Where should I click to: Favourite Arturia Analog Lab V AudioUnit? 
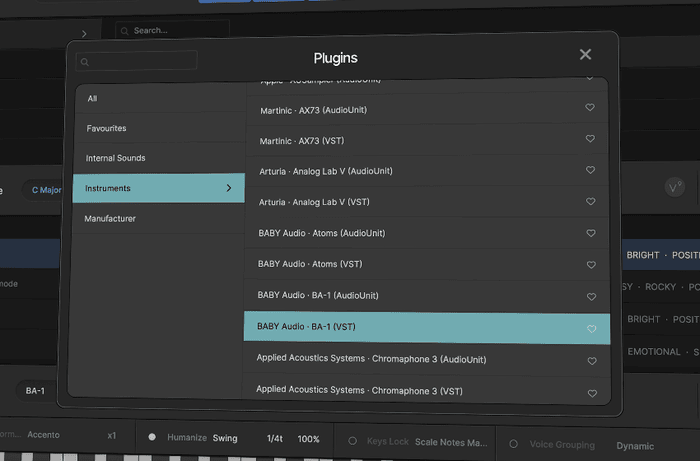pos(590,171)
